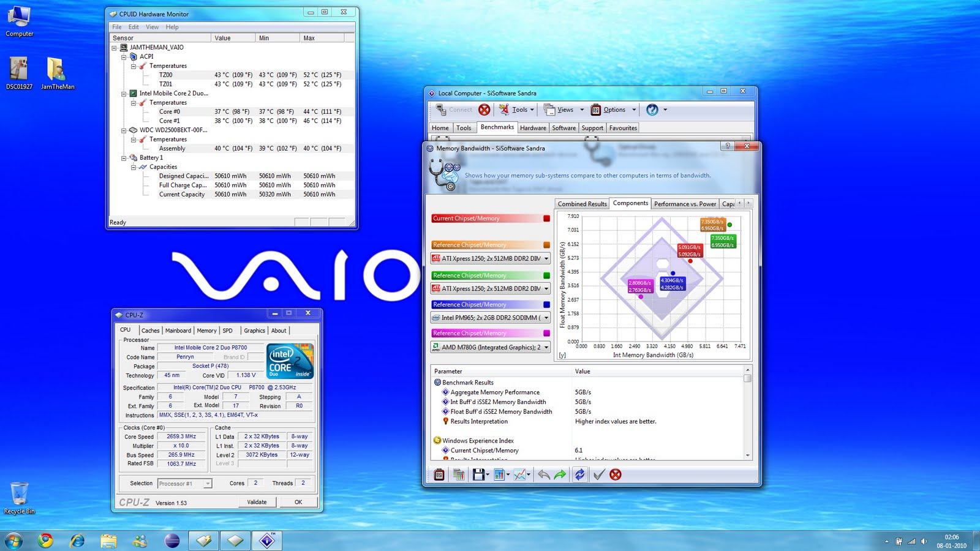Click the green forward arrow in Sandra's bottom toolbar

(560, 474)
